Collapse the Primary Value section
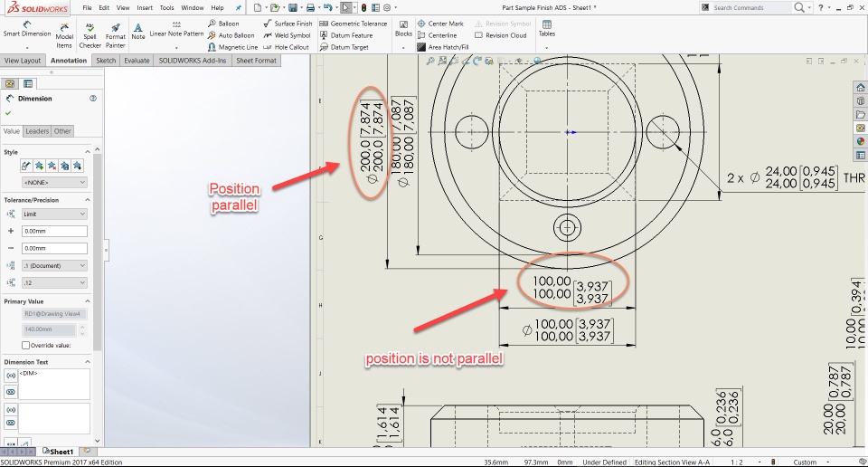The image size is (868, 467). point(88,300)
